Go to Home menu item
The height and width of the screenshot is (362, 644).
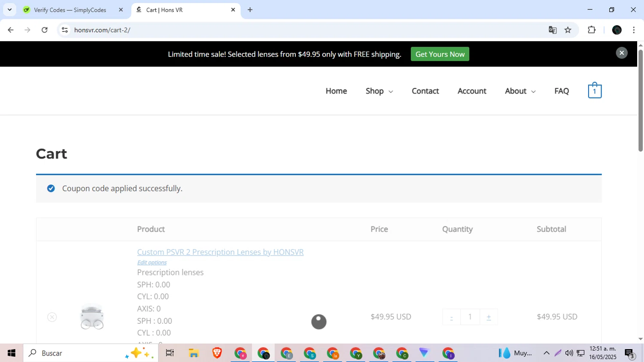336,91
